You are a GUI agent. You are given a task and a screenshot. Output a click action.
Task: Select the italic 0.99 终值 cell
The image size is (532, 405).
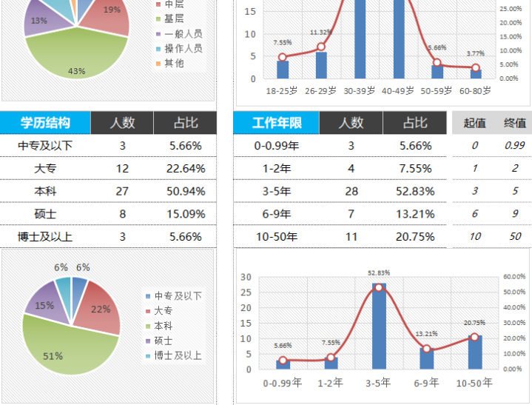[515, 145]
